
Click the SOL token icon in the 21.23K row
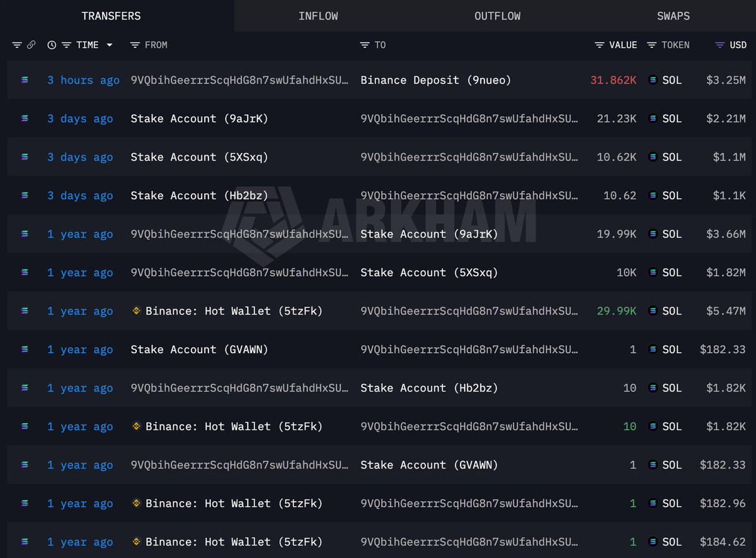pyautogui.click(x=653, y=119)
